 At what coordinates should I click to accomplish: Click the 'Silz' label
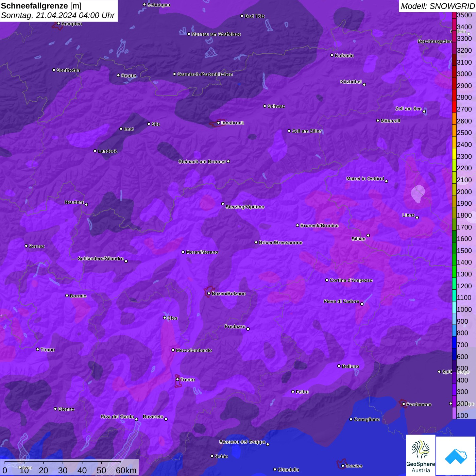click(156, 124)
